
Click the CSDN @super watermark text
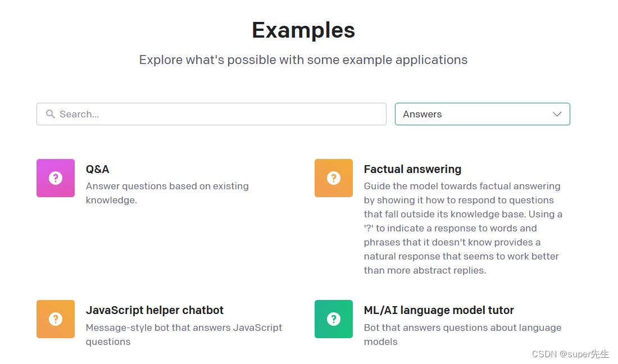coord(570,354)
